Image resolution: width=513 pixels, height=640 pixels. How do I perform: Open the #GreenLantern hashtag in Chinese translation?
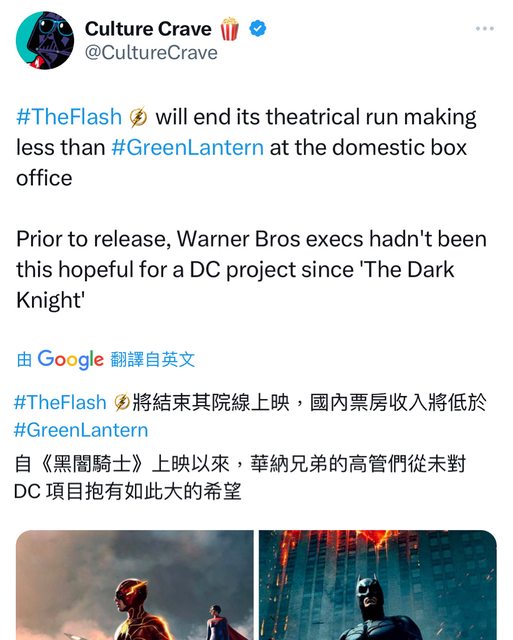(x=81, y=430)
